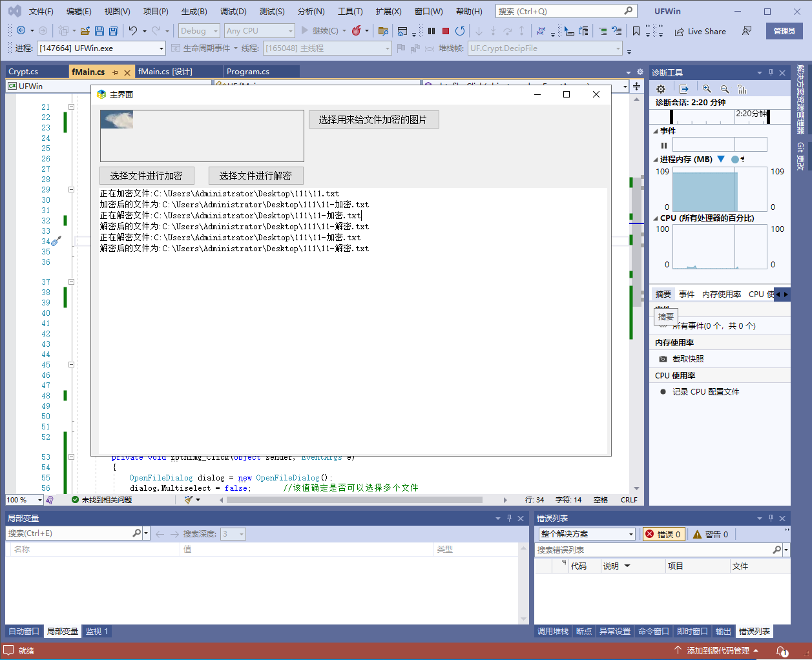Click the notifications bell in status bar
The width and height of the screenshot is (812, 660).
pos(781,650)
